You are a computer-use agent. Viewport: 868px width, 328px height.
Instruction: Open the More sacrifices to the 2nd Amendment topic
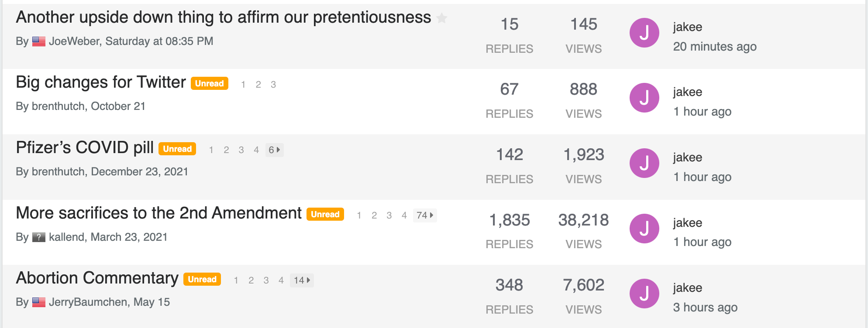click(159, 213)
